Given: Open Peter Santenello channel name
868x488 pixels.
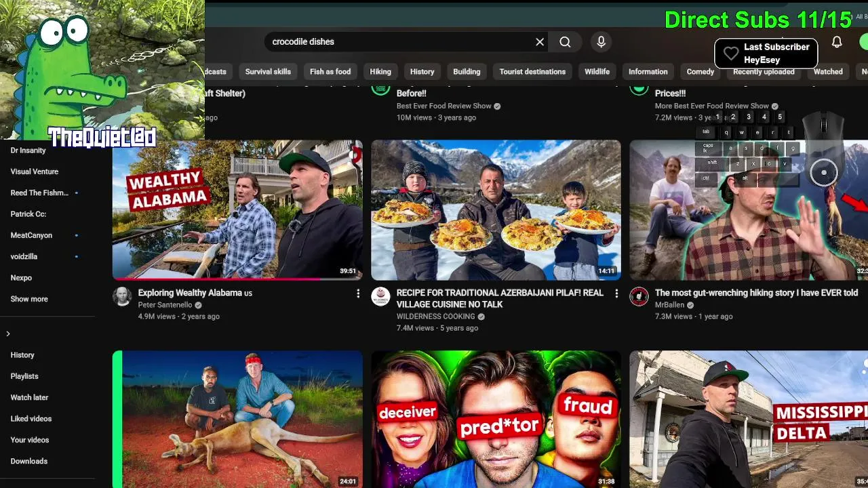Looking at the screenshot, I should click(165, 306).
